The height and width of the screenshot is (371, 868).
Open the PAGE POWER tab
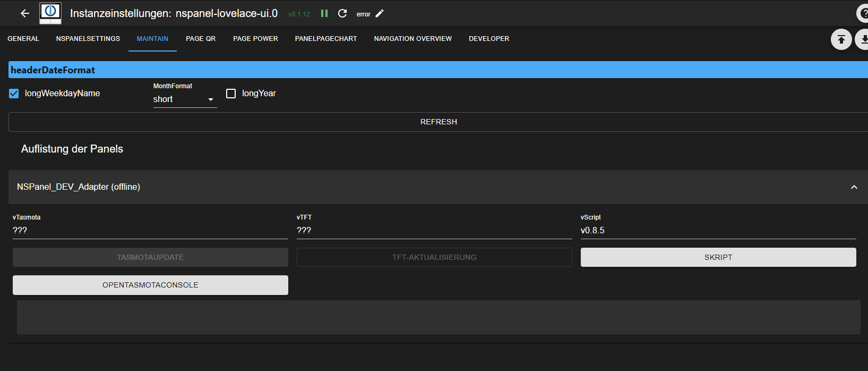(255, 39)
